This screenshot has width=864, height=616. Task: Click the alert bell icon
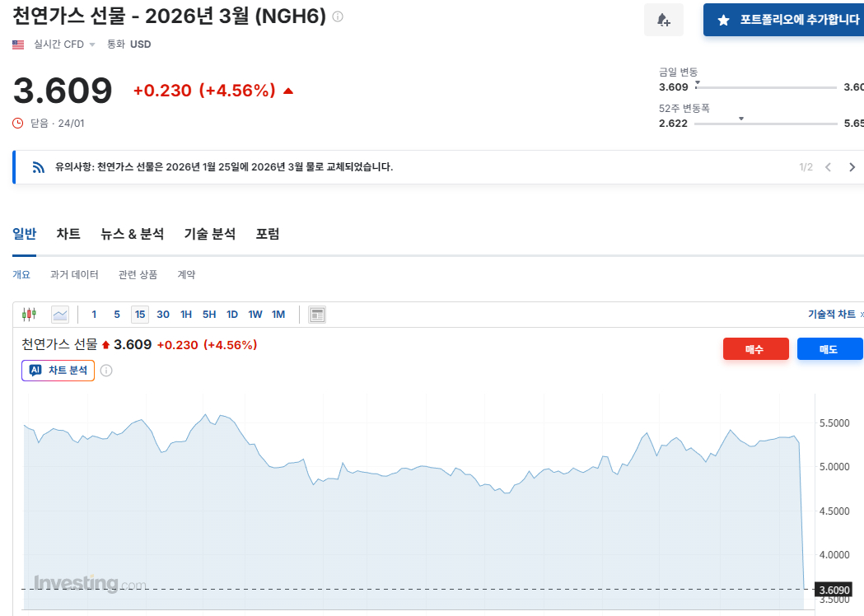click(663, 20)
